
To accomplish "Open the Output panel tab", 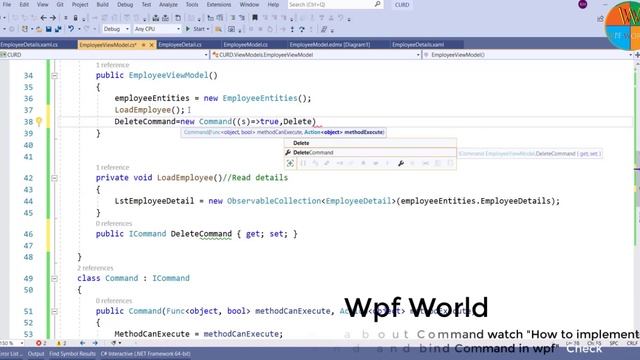I will [36, 354].
